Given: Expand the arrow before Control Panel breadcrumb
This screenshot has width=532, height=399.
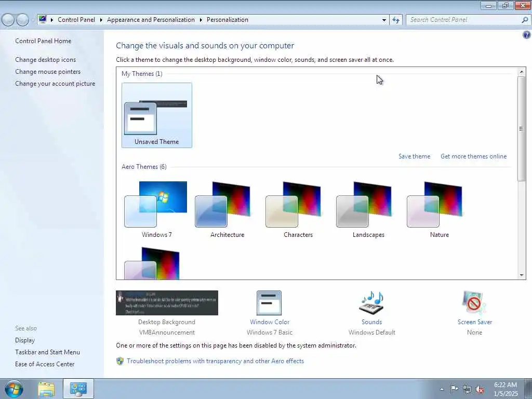Looking at the screenshot, I should pos(52,20).
